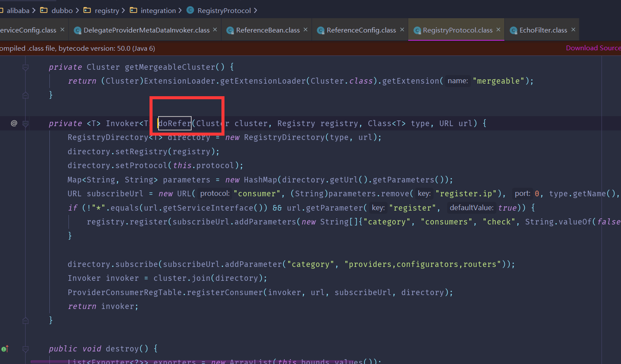
Task: Open the registry breadcrumb segment
Action: [x=107, y=10]
